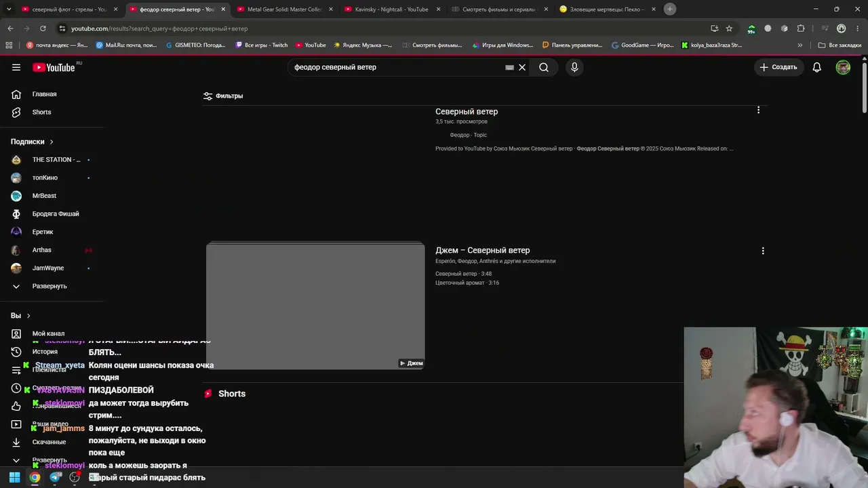Close the 'Metal Gear Solid' tab
Viewport: 868px width, 488px height.
(x=331, y=9)
